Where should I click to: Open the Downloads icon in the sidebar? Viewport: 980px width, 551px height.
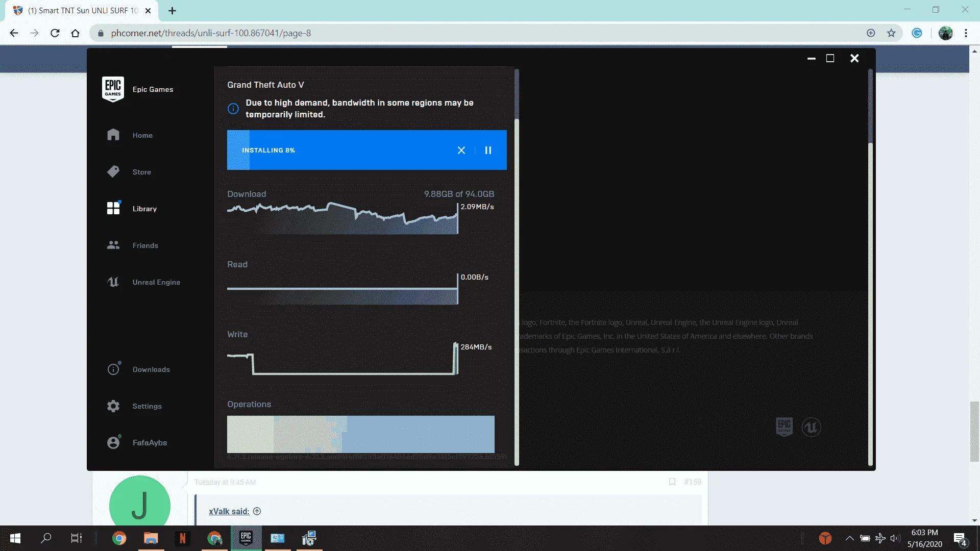coord(113,369)
